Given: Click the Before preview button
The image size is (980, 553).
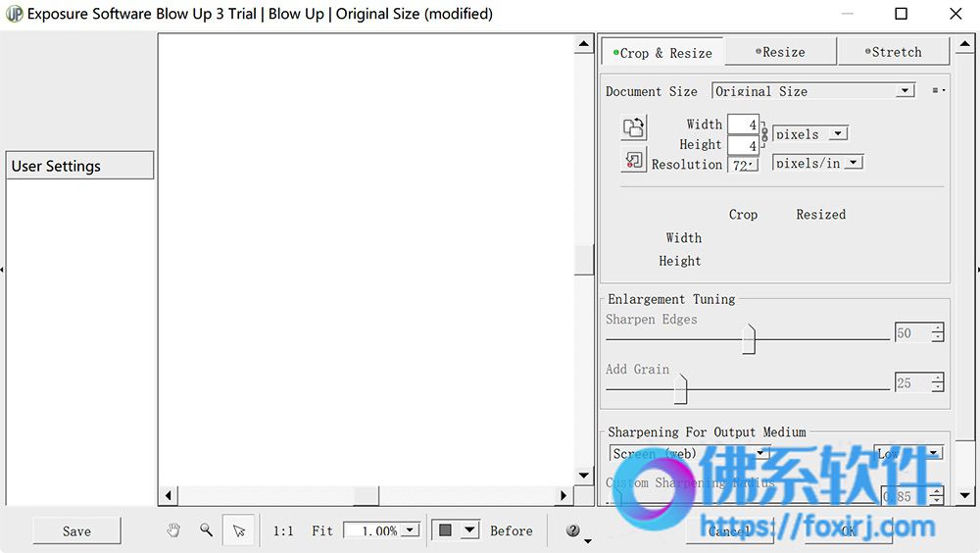Looking at the screenshot, I should [x=512, y=530].
